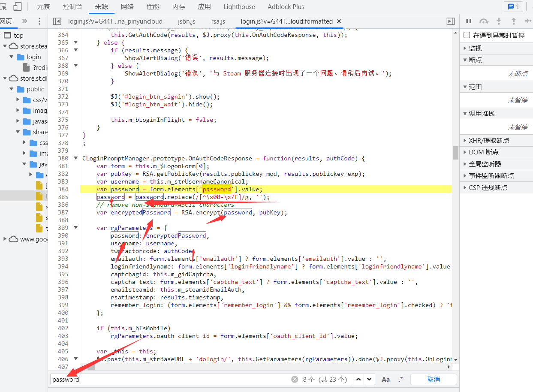Jump to the next search result

[x=369, y=379]
